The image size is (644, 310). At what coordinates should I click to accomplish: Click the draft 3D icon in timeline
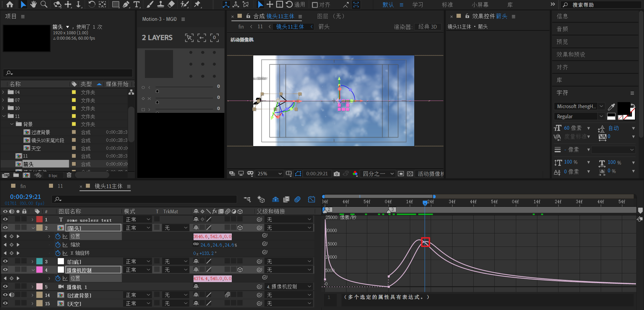[261, 199]
